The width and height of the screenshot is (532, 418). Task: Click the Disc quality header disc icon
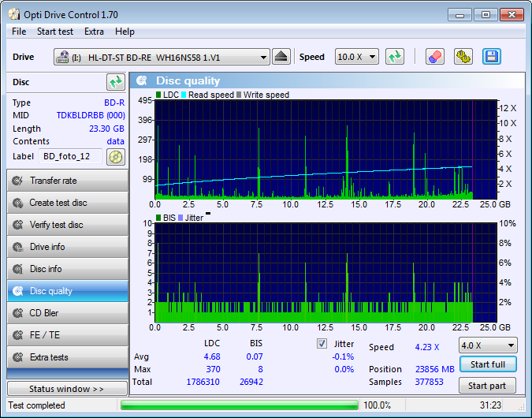point(142,80)
